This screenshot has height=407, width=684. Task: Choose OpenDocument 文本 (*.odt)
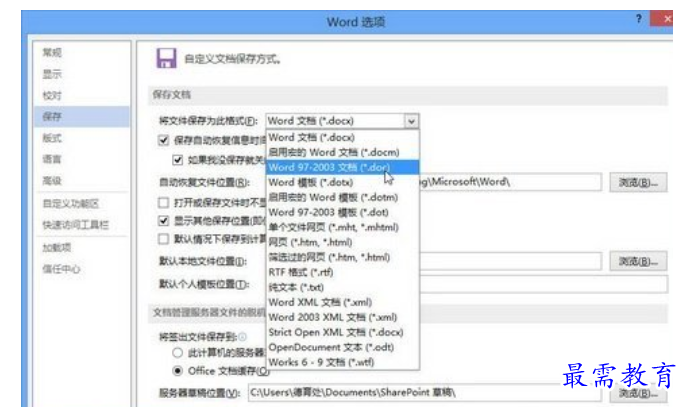tap(342, 347)
